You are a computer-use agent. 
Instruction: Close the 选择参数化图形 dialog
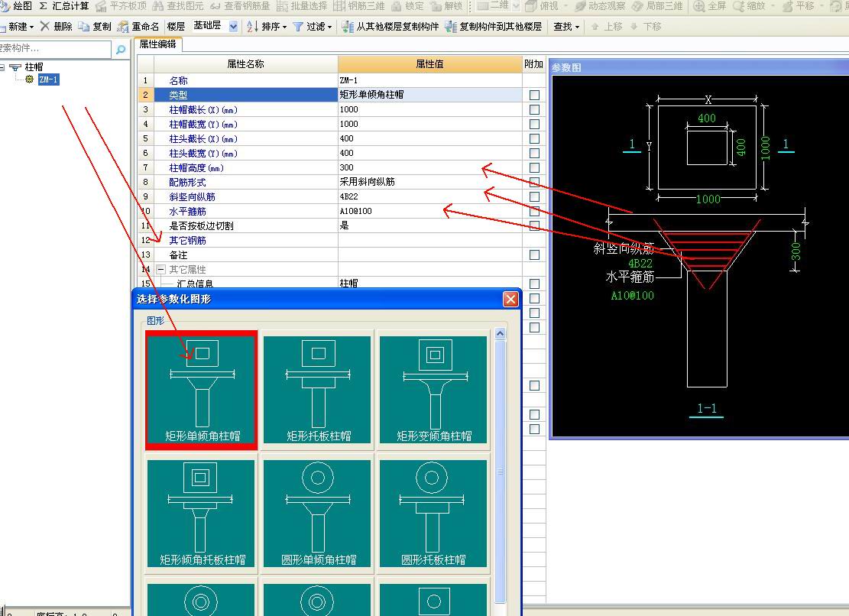pos(510,300)
